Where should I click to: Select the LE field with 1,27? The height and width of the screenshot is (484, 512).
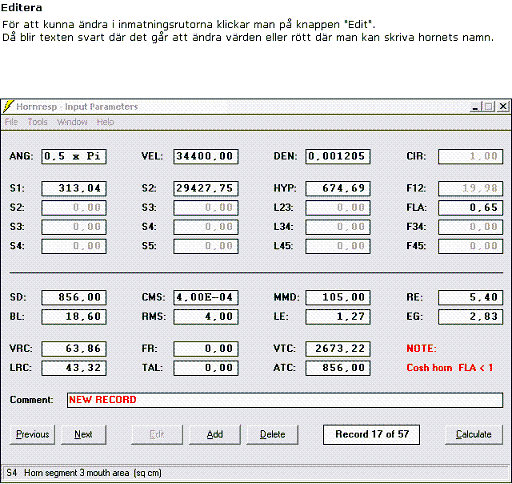pos(338,317)
